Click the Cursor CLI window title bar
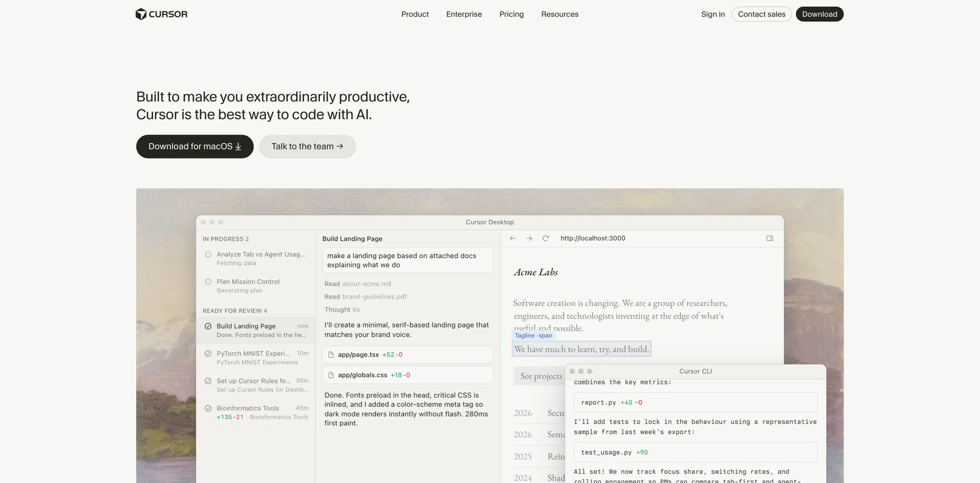The height and width of the screenshot is (483, 980). (695, 371)
